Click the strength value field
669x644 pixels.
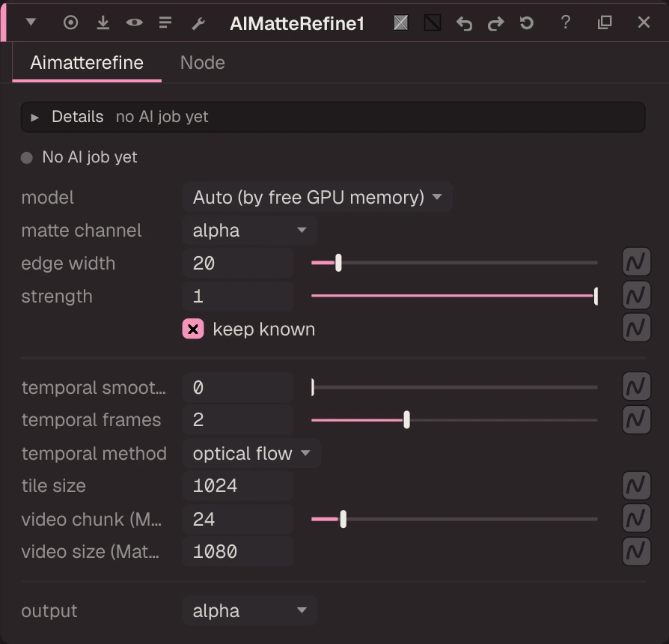point(238,297)
